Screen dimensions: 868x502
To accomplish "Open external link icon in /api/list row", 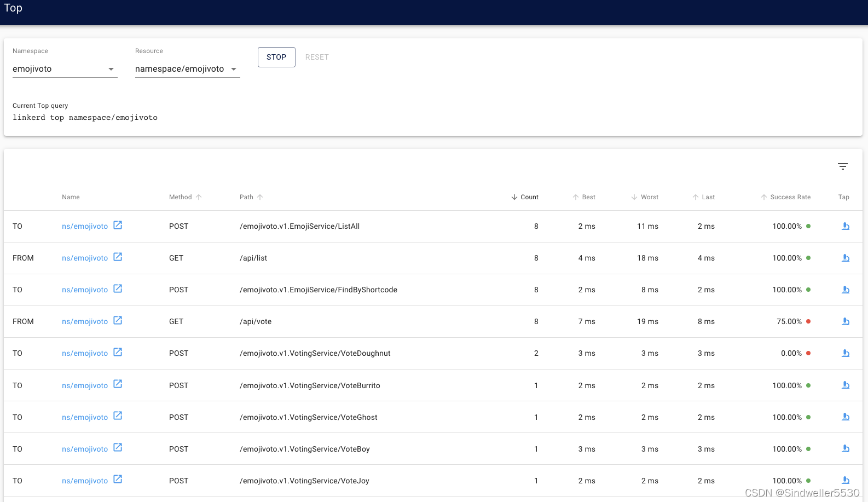I will click(x=118, y=257).
